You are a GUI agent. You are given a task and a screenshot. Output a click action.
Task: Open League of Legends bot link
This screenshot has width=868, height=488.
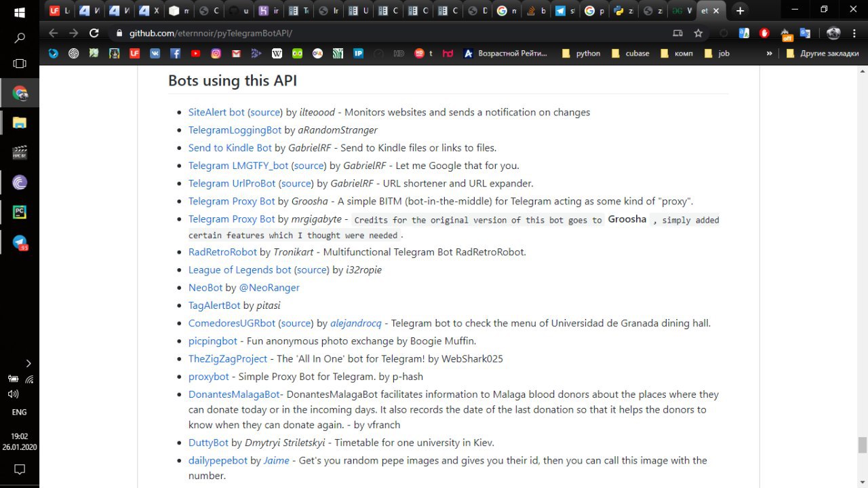239,269
